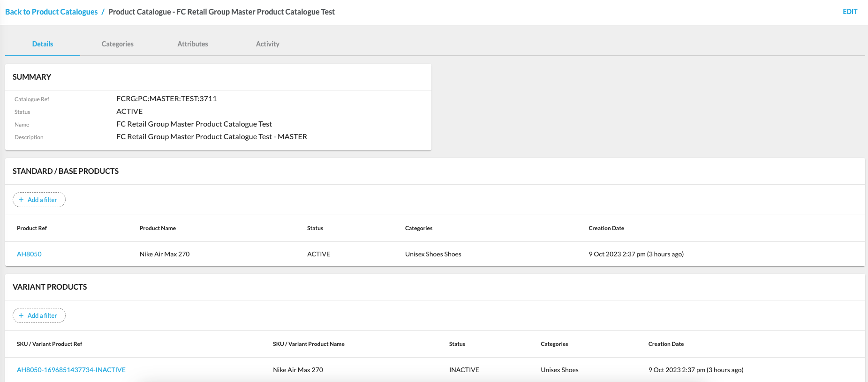Click the catalogue ref value FCRG:PC:MASTER:TEST:3711
The width and height of the screenshot is (868, 382).
point(166,99)
